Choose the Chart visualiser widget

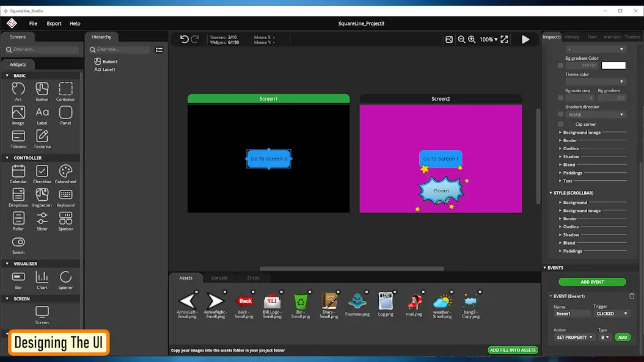point(42,280)
